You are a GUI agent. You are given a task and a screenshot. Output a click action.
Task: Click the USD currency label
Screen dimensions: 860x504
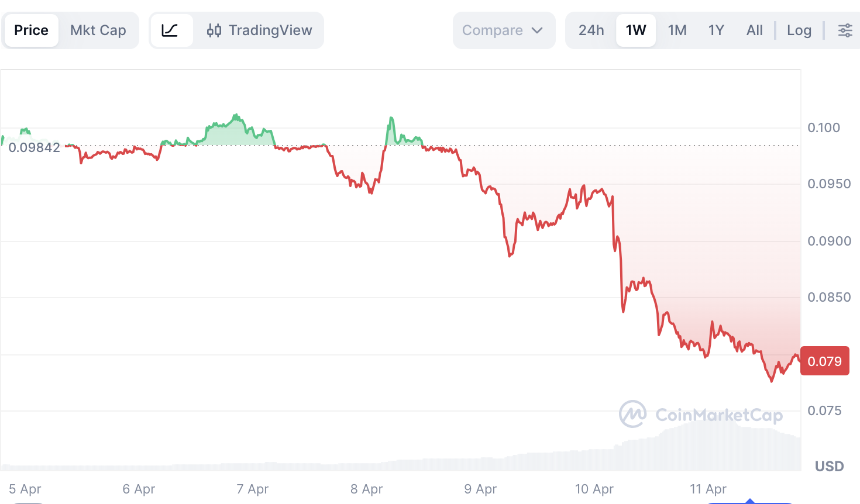pos(829,466)
